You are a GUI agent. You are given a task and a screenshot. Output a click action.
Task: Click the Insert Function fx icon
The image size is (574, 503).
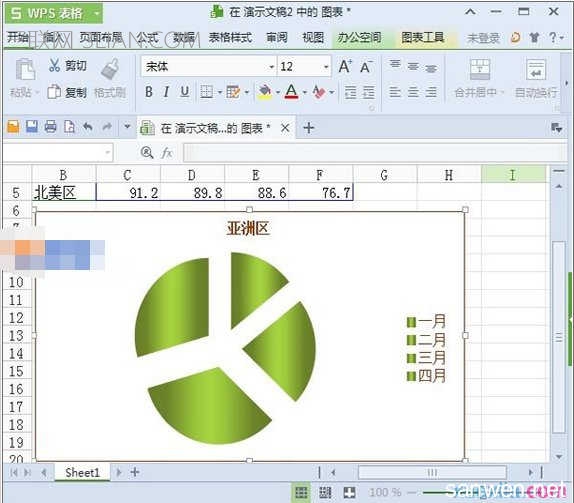click(x=167, y=152)
